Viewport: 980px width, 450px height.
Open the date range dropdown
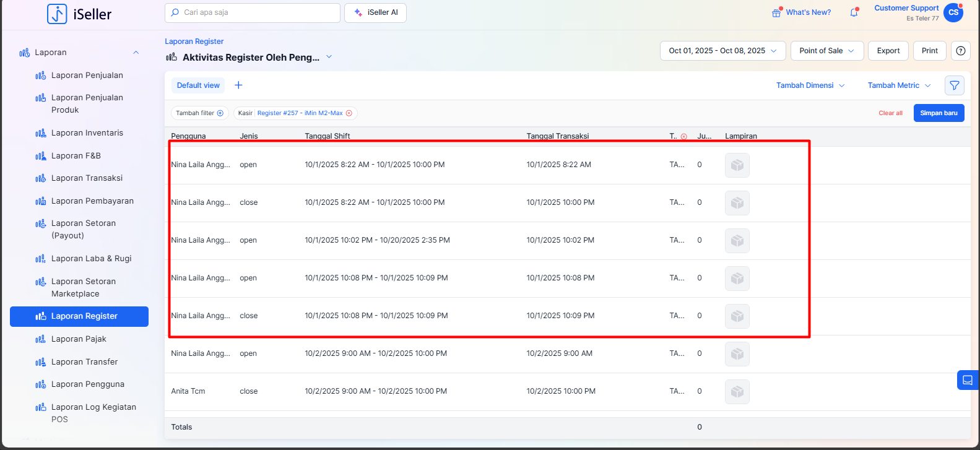[x=722, y=51]
